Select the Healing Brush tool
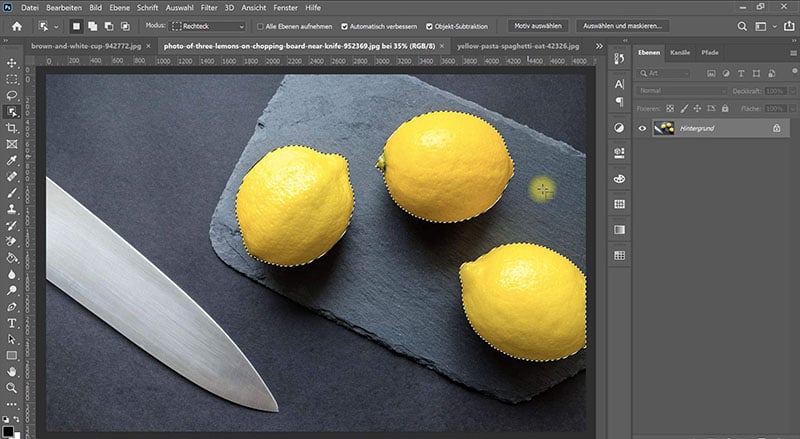Screen dimensions: 800x439 point(11,177)
